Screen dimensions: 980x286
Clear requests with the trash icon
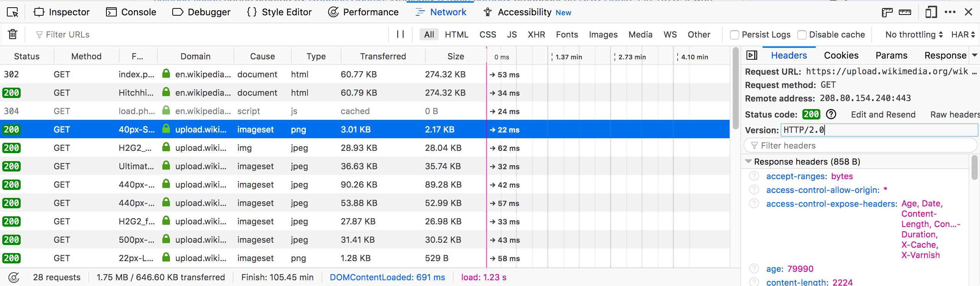(x=13, y=34)
